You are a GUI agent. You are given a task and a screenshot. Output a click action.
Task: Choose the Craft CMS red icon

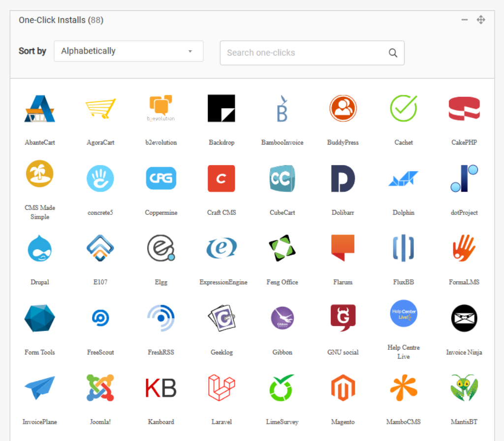tap(221, 178)
